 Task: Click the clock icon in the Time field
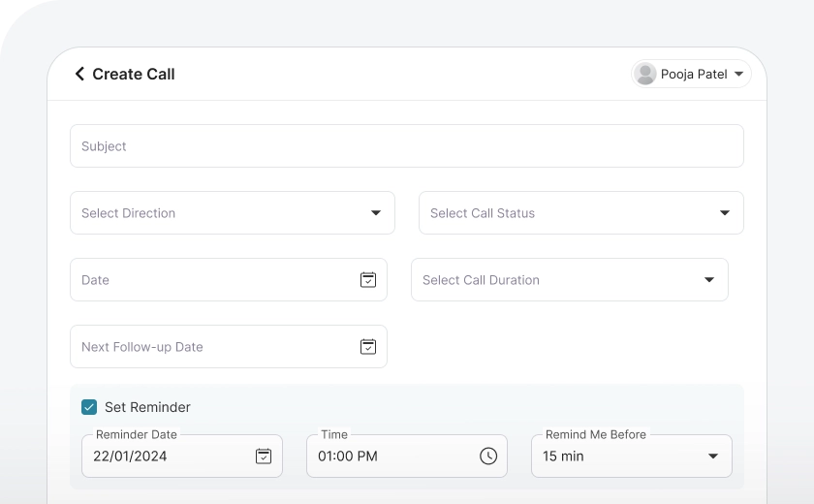click(x=488, y=457)
